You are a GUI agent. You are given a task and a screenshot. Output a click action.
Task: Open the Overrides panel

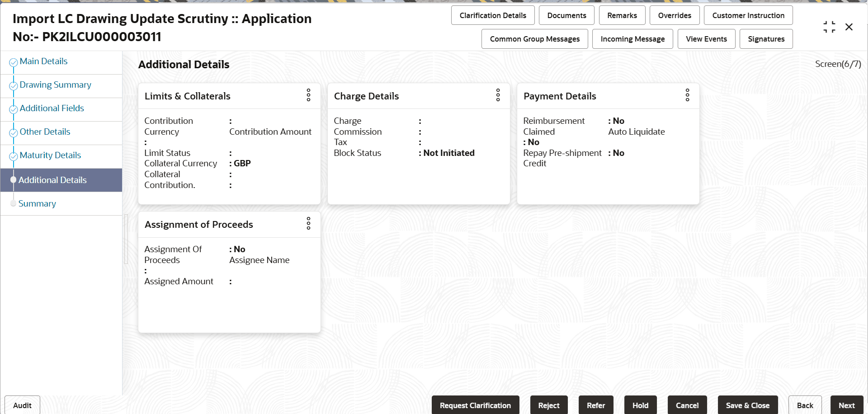pyautogui.click(x=675, y=15)
